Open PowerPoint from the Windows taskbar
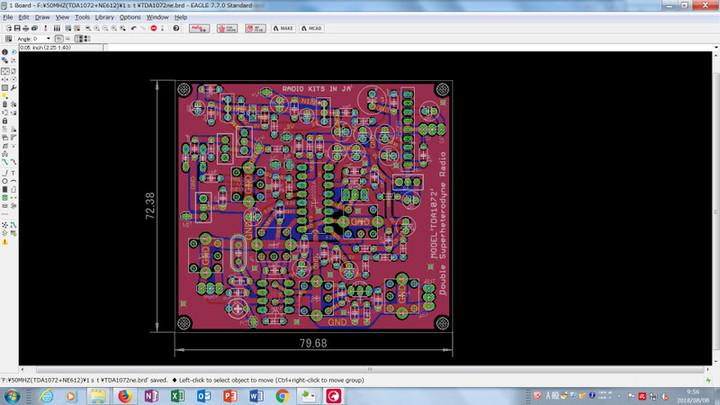 (229, 396)
